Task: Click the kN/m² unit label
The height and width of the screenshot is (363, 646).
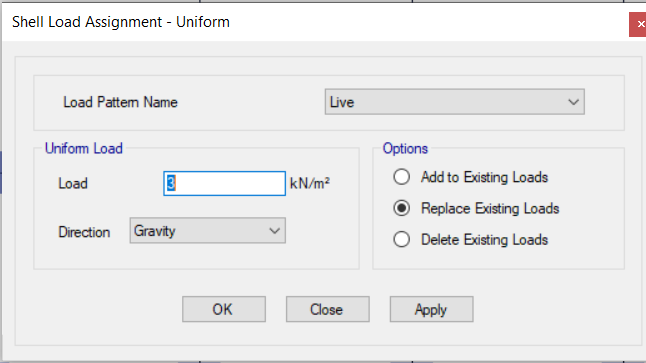Action: pos(309,183)
